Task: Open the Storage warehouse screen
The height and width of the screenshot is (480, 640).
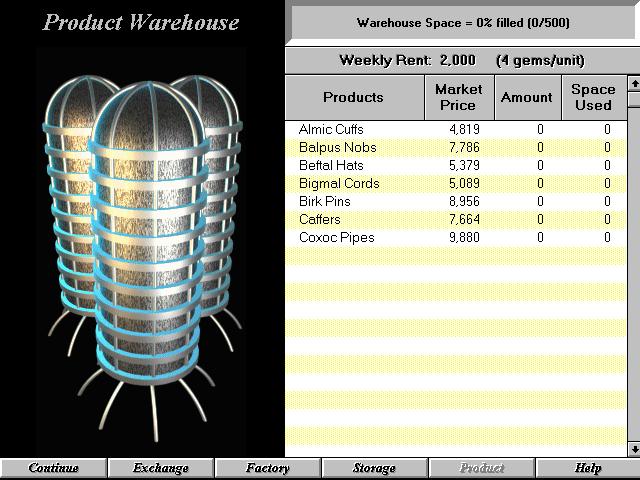Action: click(x=374, y=468)
